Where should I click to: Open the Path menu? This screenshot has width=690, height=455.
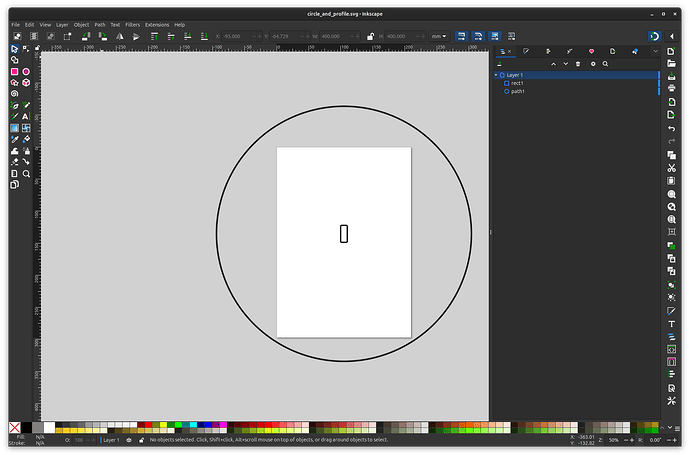coord(100,25)
